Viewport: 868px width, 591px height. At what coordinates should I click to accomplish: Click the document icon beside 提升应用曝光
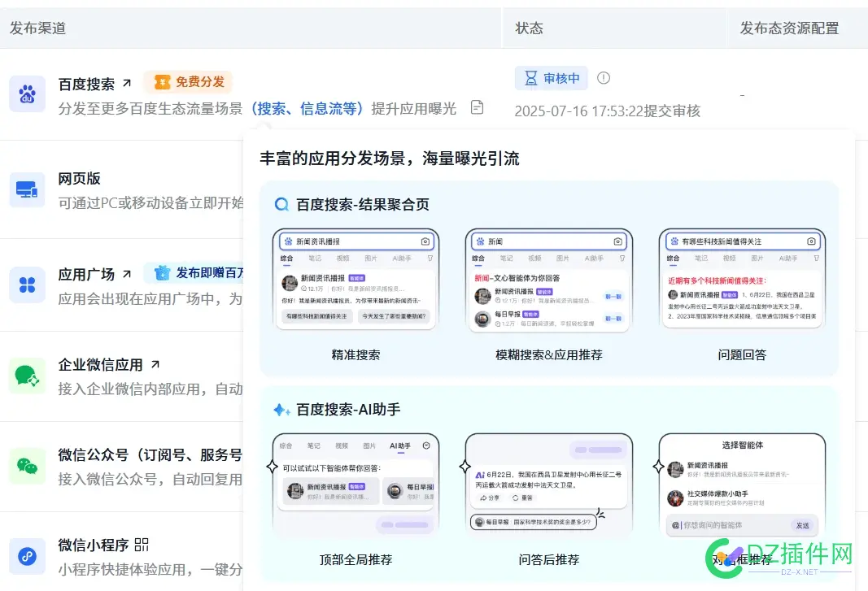pos(477,106)
